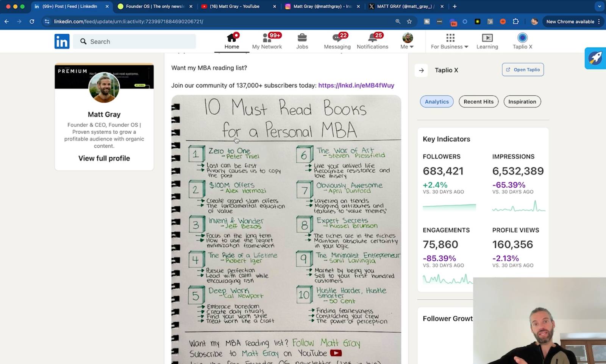Open the orange plus extension icon
Viewport: 606px width, 364px height.
(503, 22)
